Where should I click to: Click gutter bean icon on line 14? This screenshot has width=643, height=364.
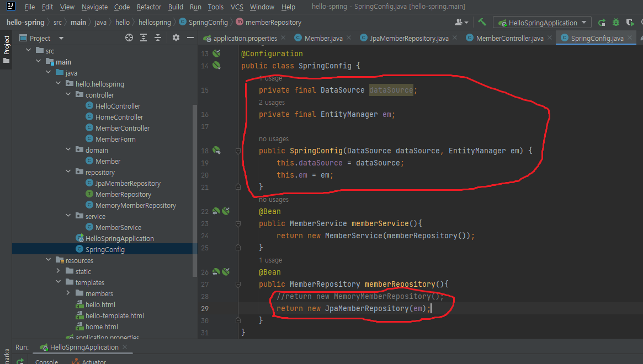(x=216, y=66)
